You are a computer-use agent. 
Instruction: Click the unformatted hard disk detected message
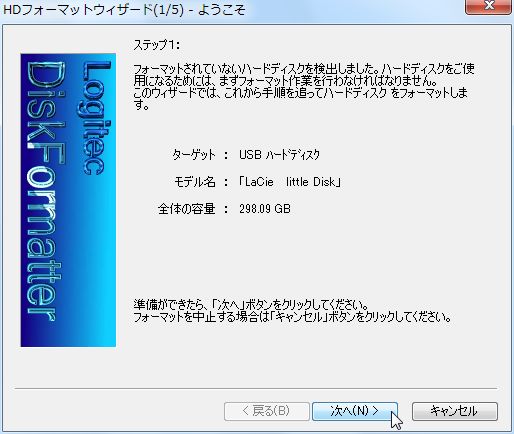coord(303,75)
